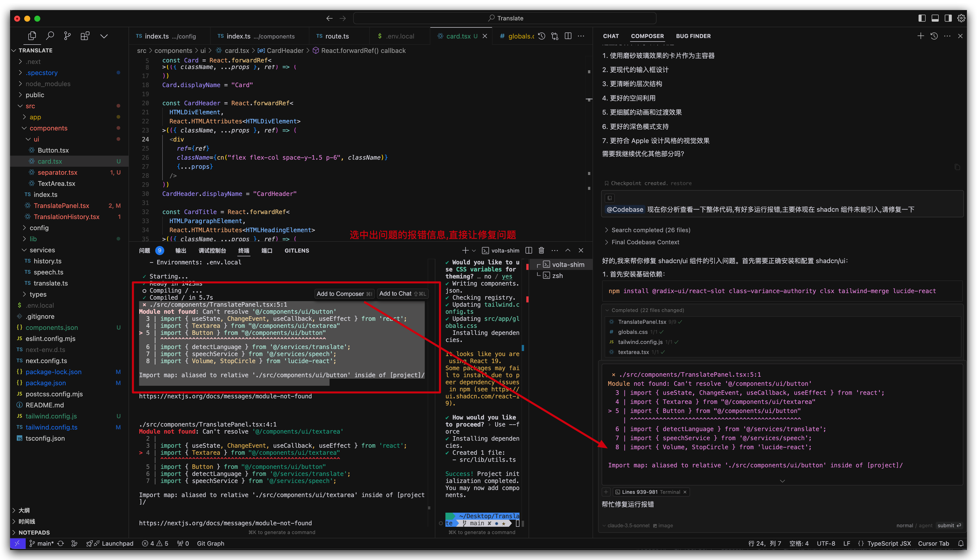Split the terminal panel

(x=529, y=250)
